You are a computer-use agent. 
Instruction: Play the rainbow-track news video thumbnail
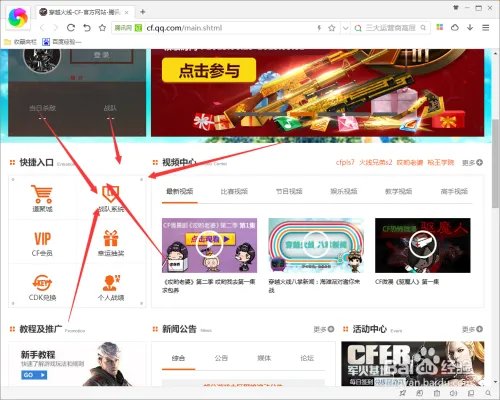pos(316,245)
